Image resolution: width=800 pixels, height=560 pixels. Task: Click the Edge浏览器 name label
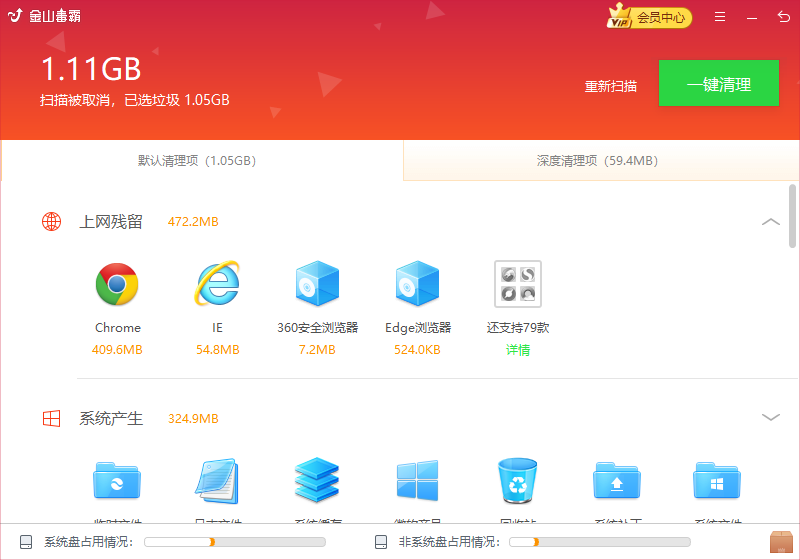(x=418, y=327)
